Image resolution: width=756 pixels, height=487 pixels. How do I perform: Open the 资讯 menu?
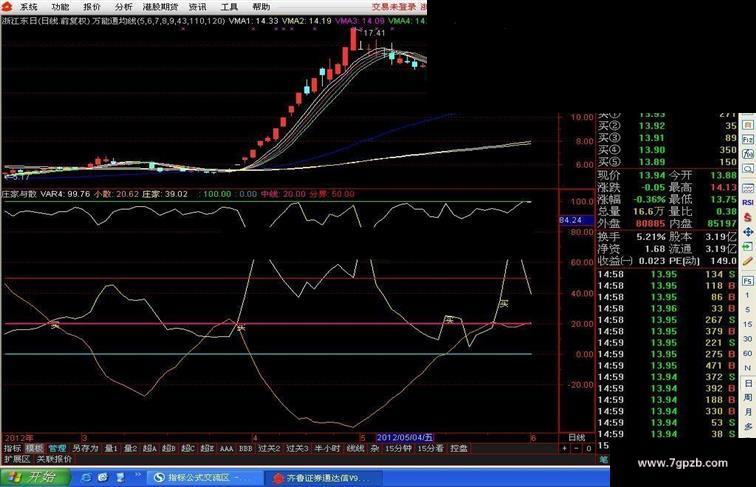(197, 7)
